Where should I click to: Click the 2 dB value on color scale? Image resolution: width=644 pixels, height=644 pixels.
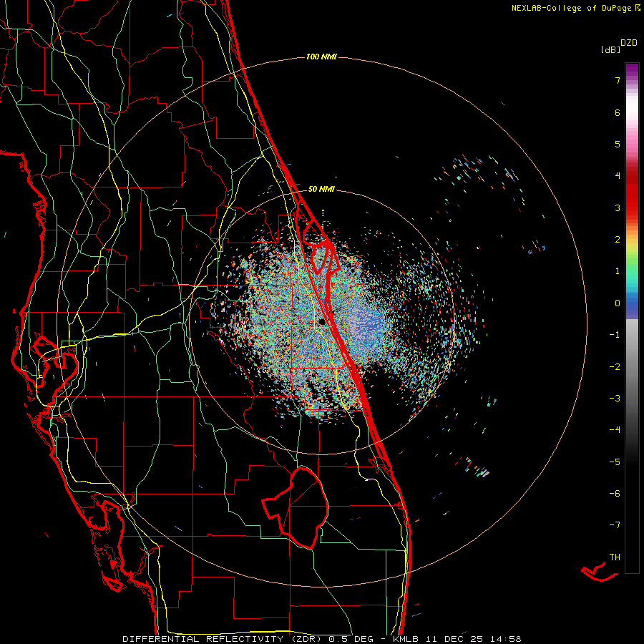tap(618, 240)
